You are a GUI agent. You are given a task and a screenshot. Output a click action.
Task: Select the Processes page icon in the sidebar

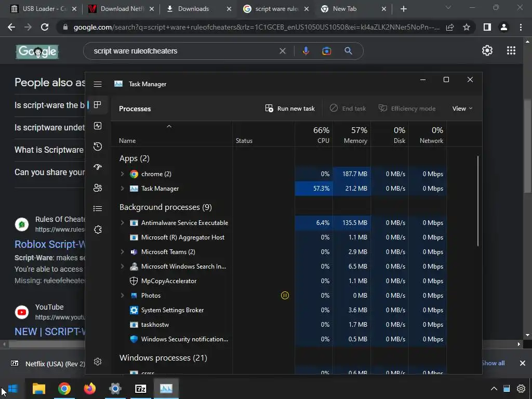[x=98, y=105]
